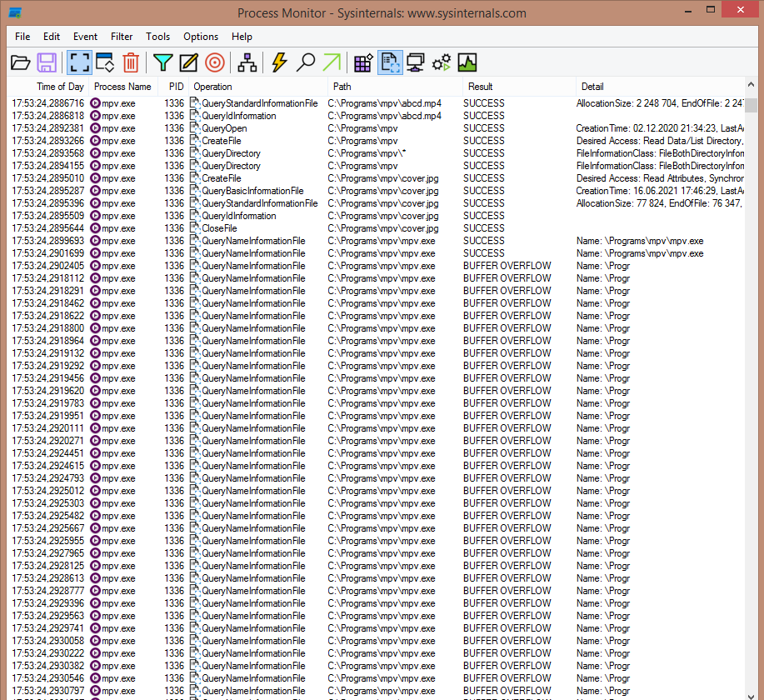This screenshot has height=700, width=764.
Task: Select the Include Process From Window target icon
Action: [215, 62]
